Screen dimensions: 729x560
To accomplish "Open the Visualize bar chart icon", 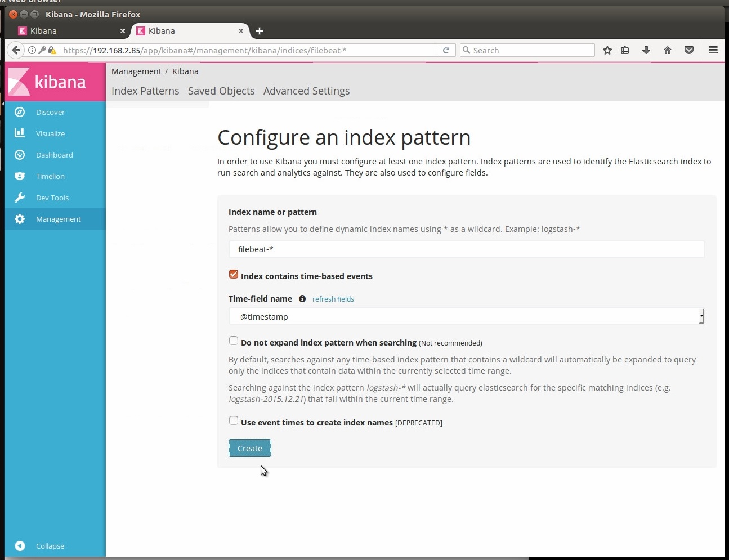I will pyautogui.click(x=20, y=133).
